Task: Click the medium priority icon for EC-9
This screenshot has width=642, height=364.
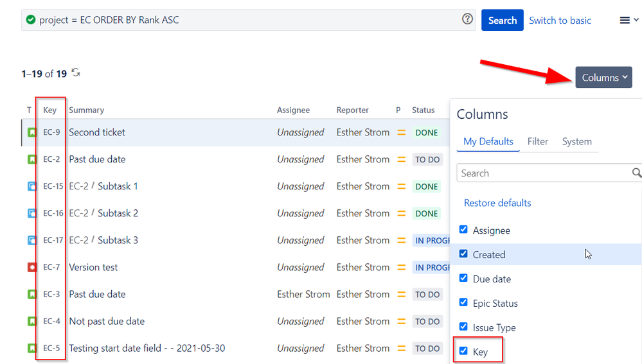Action: coord(401,132)
